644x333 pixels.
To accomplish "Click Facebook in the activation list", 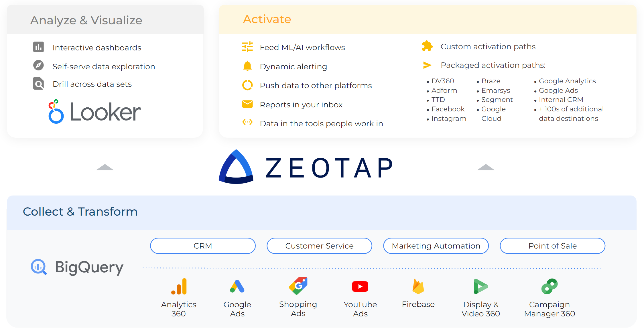I will click(448, 109).
